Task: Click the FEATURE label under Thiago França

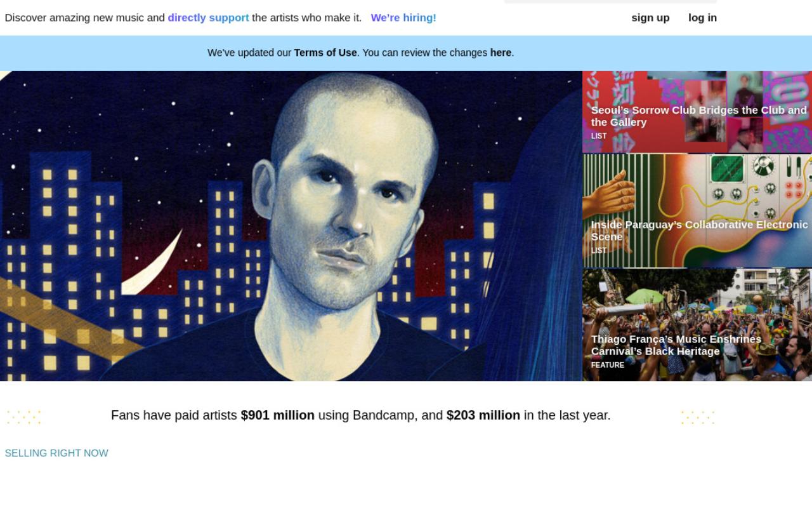Action: pos(608,365)
